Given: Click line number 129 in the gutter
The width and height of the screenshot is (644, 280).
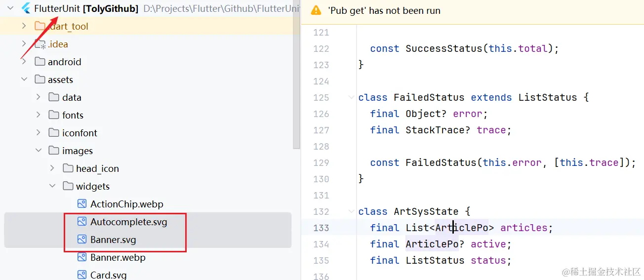Looking at the screenshot, I should click(321, 162).
